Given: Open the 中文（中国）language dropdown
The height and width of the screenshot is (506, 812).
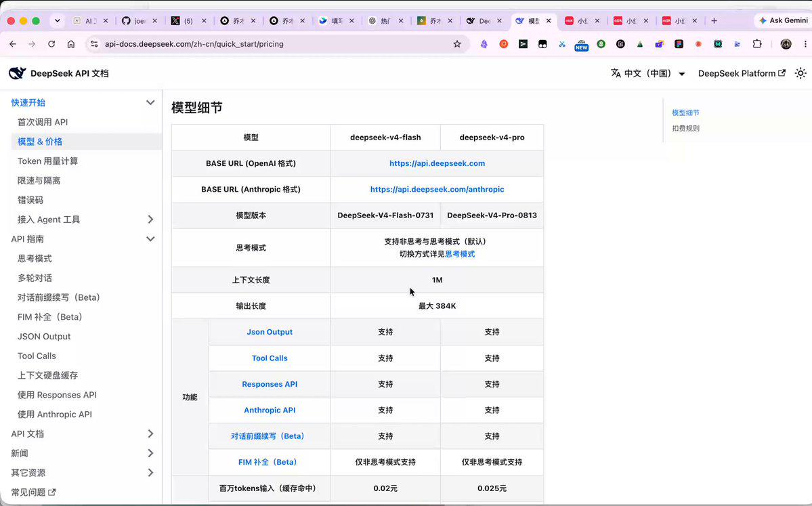Looking at the screenshot, I should click(648, 73).
